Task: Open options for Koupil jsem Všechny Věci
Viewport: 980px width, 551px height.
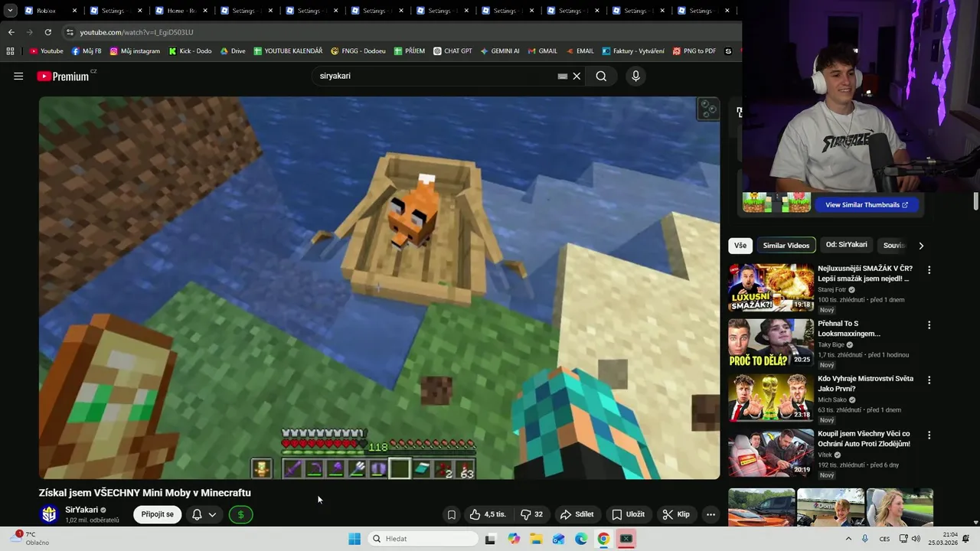Action: 929,435
